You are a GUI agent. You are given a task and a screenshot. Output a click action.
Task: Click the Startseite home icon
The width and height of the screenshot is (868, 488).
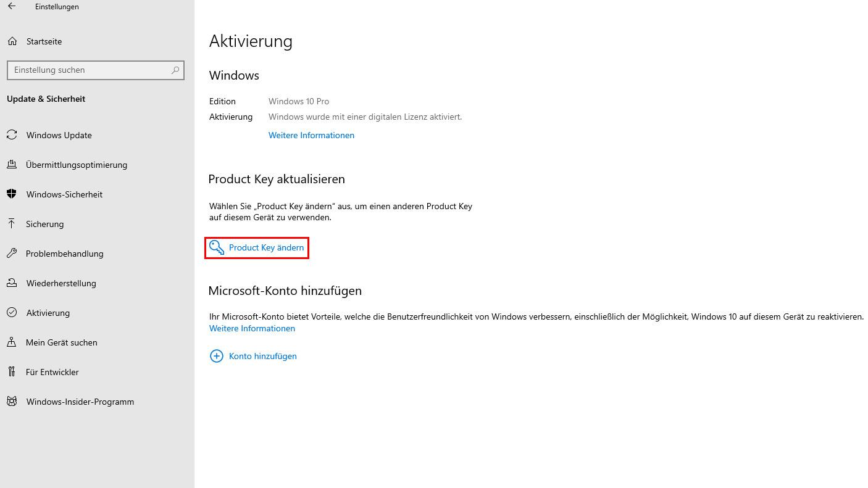tap(12, 41)
